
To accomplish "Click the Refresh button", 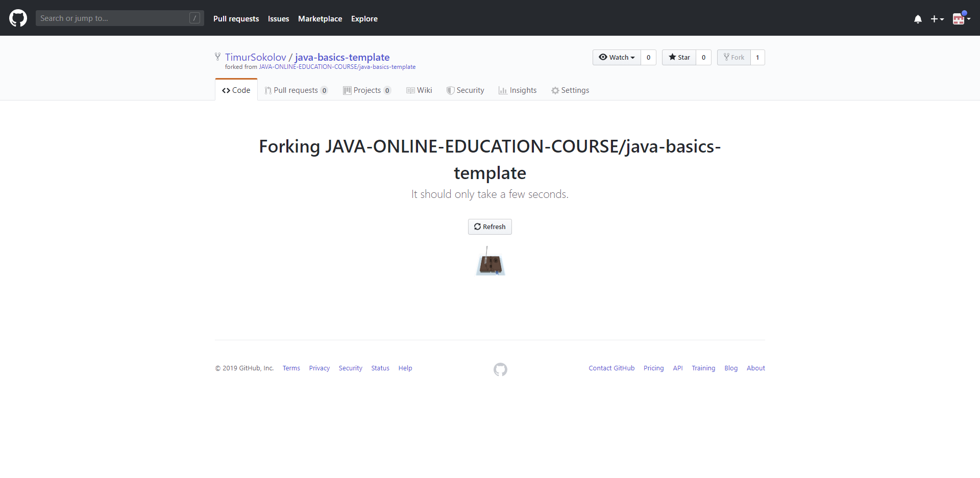I will pyautogui.click(x=489, y=227).
